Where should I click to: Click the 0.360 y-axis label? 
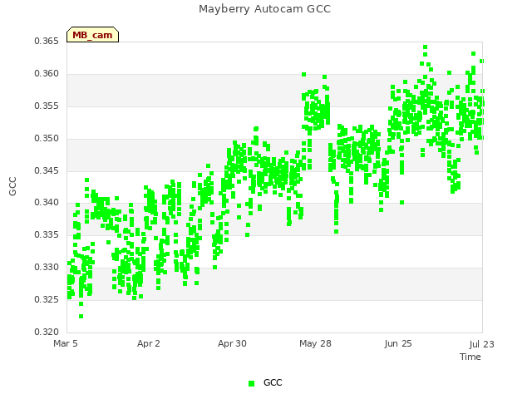point(47,74)
